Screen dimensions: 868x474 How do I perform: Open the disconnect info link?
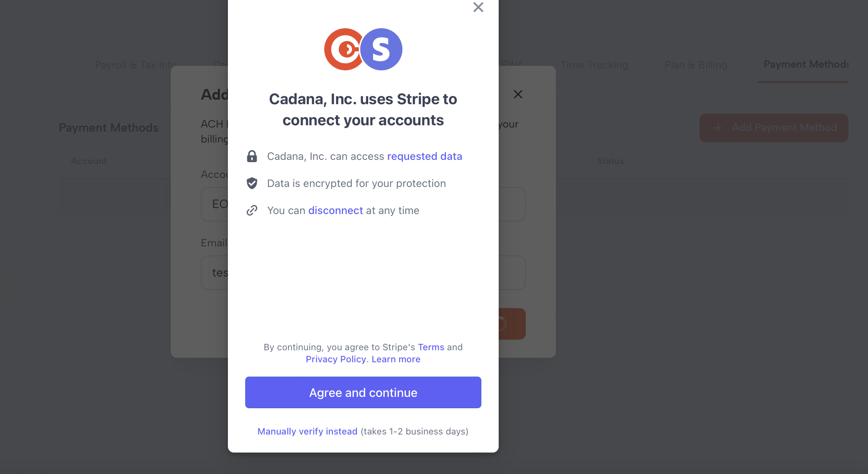tap(335, 210)
